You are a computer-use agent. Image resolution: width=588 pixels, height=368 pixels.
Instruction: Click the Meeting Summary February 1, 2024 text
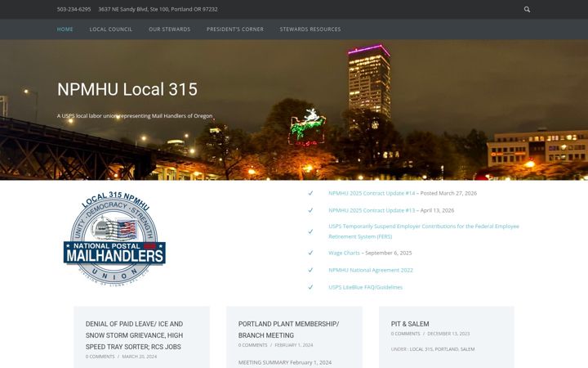click(285, 362)
